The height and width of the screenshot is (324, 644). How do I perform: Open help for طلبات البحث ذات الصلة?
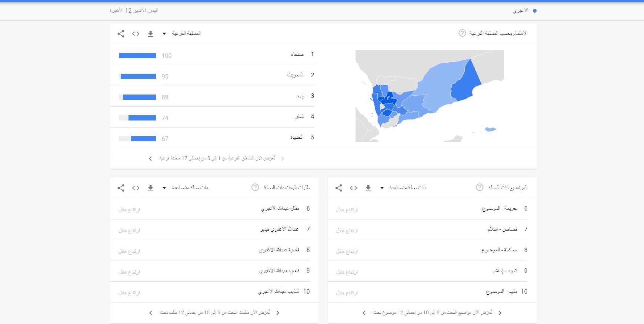click(x=255, y=187)
